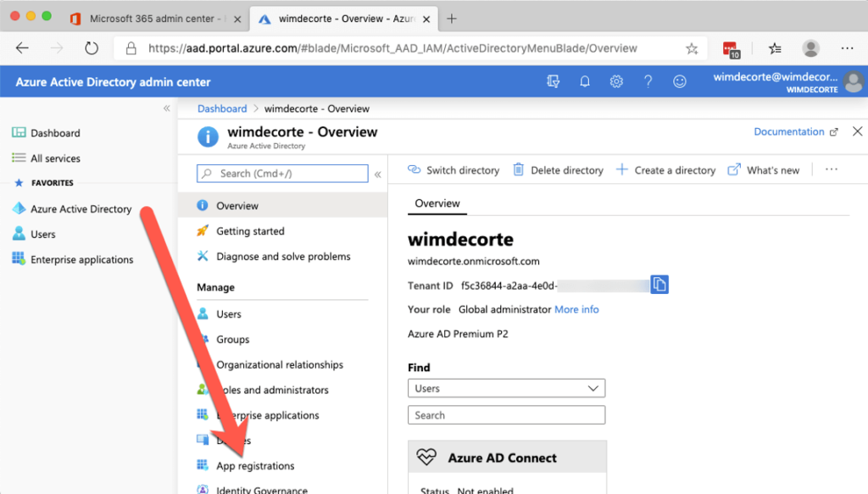Click Switch directory
This screenshot has height=494, width=868.
click(x=461, y=169)
